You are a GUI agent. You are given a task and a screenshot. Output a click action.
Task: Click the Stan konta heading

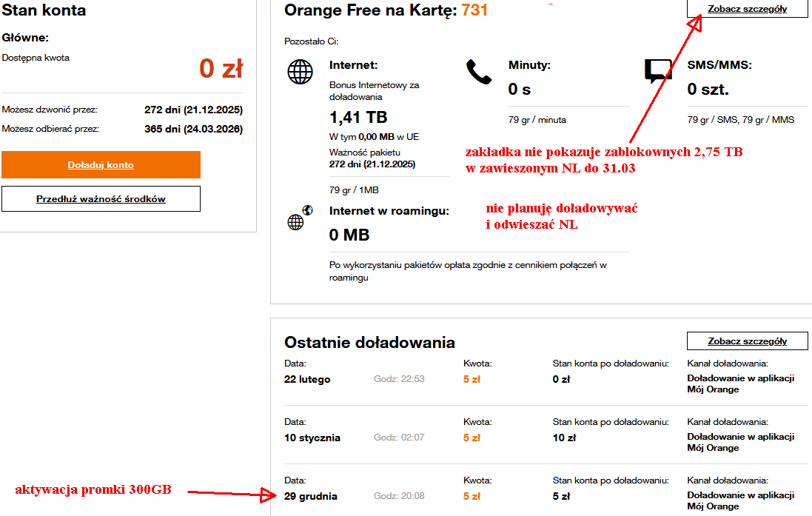tap(44, 10)
